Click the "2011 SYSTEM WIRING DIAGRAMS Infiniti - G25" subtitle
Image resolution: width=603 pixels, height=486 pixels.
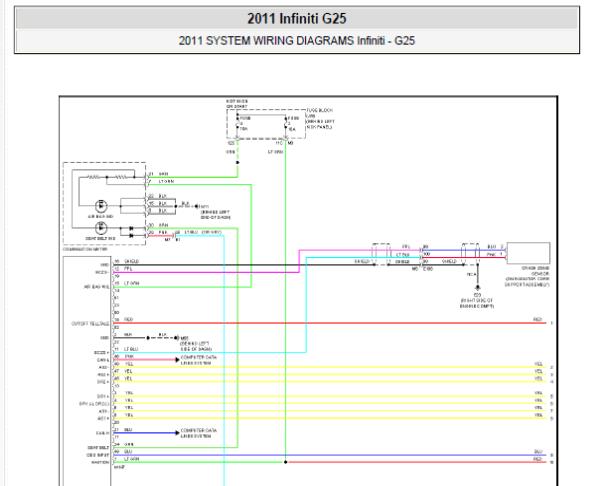(297, 41)
